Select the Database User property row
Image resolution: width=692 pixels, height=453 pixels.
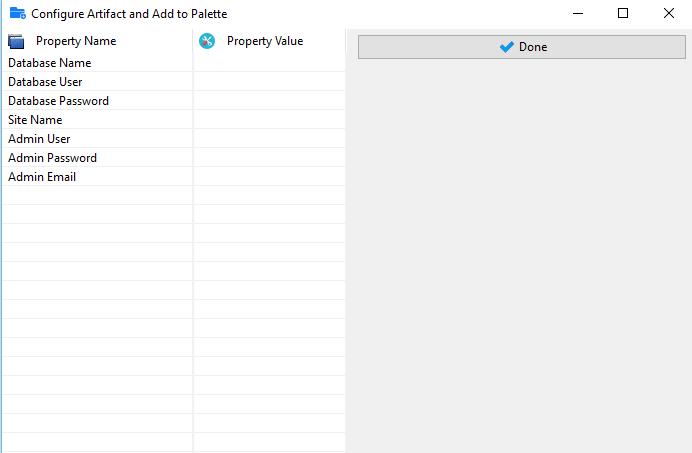tap(45, 82)
